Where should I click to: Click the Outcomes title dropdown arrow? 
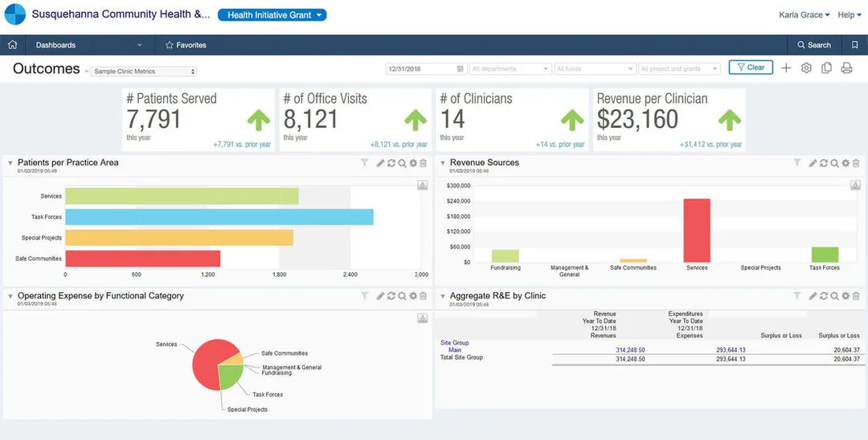point(86,72)
